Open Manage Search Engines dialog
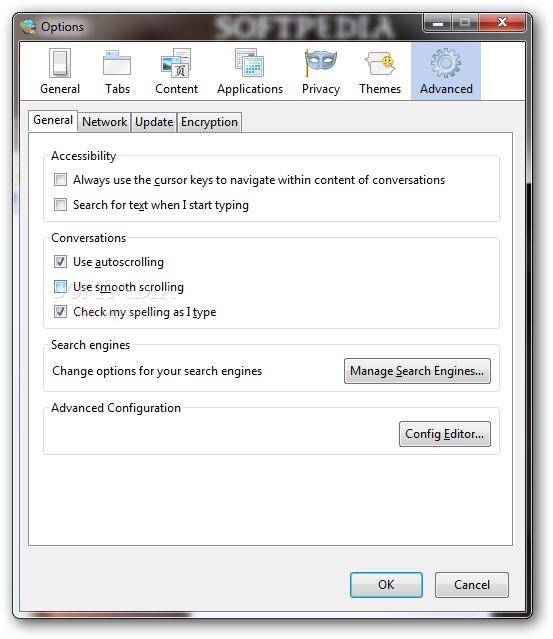The width and height of the screenshot is (553, 639). coord(417,371)
